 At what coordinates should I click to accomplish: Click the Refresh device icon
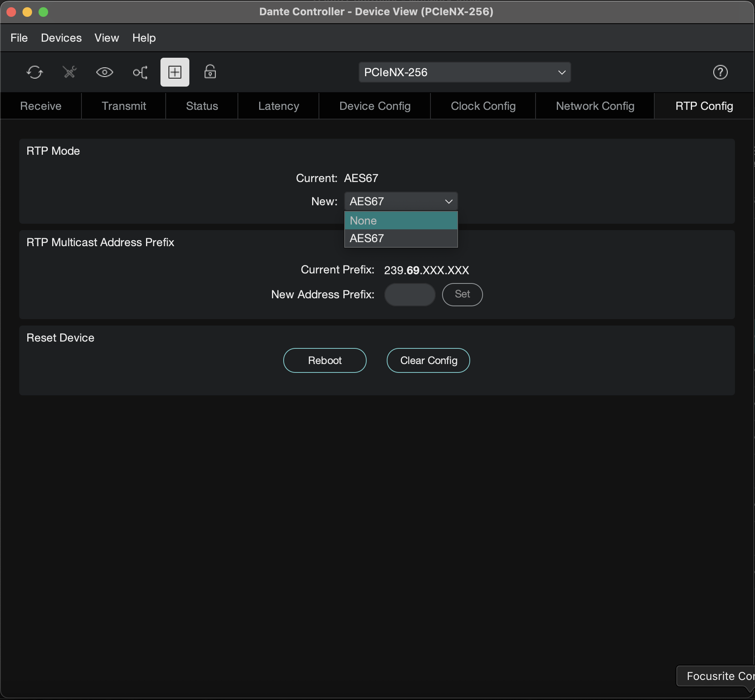pos(35,72)
